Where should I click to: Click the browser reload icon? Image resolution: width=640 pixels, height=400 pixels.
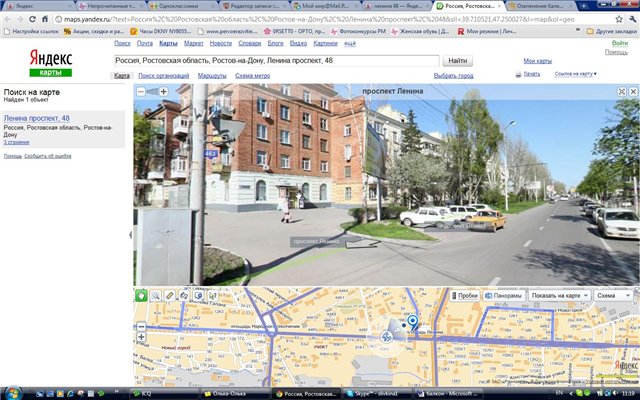point(32,19)
